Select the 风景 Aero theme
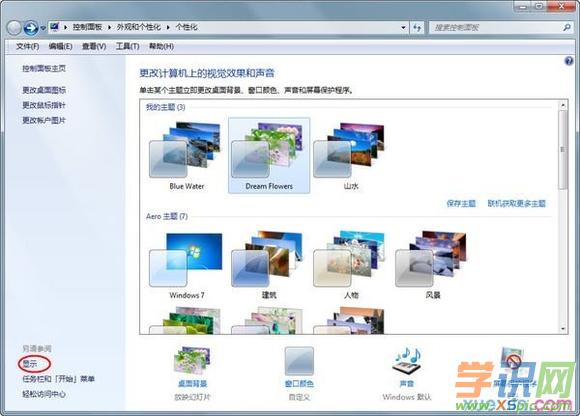 tap(433, 265)
